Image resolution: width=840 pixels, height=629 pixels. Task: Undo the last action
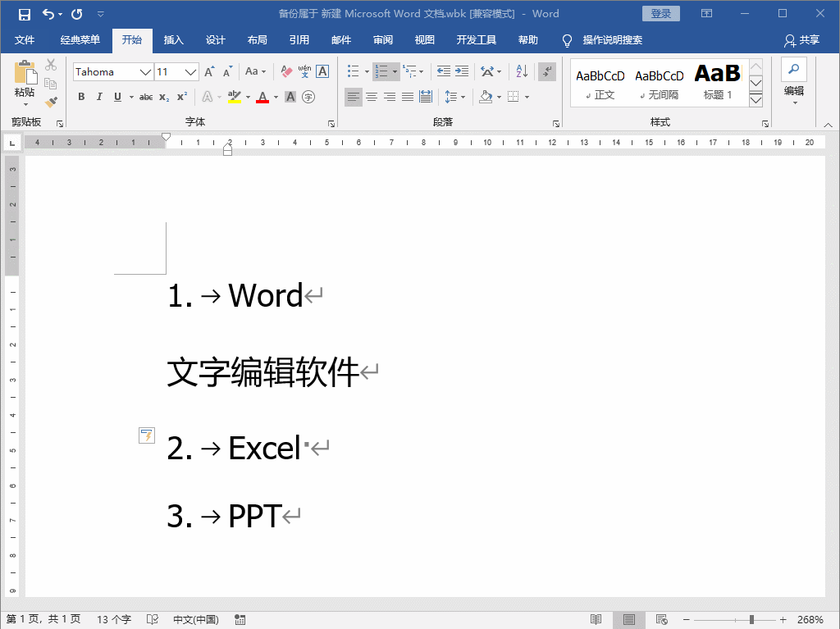coord(48,14)
